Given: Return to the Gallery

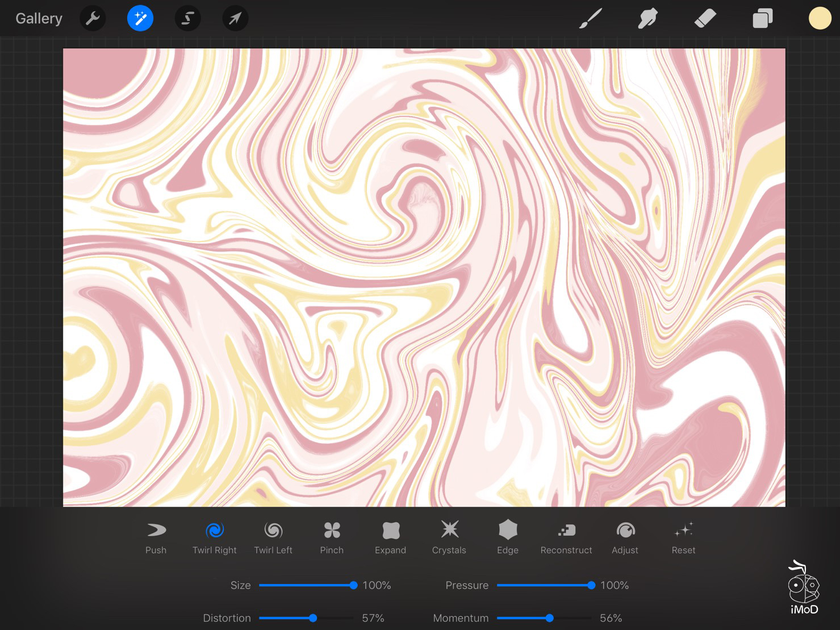Looking at the screenshot, I should click(x=39, y=19).
